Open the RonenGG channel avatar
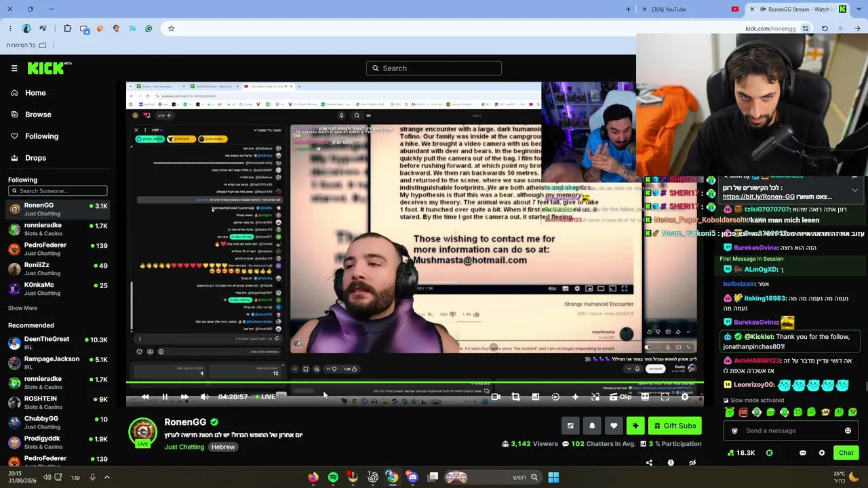This screenshot has height=488, width=868. tap(142, 431)
